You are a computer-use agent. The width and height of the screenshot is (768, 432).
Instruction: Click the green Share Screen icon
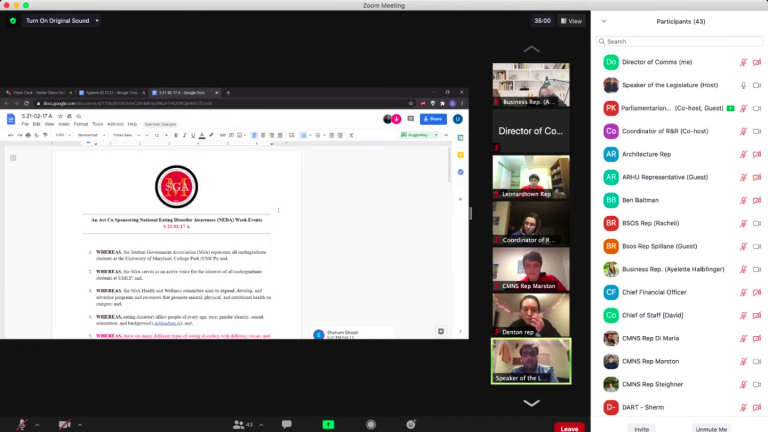tap(327, 424)
